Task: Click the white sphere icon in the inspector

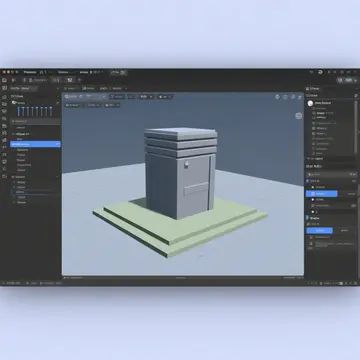Action: [310, 103]
